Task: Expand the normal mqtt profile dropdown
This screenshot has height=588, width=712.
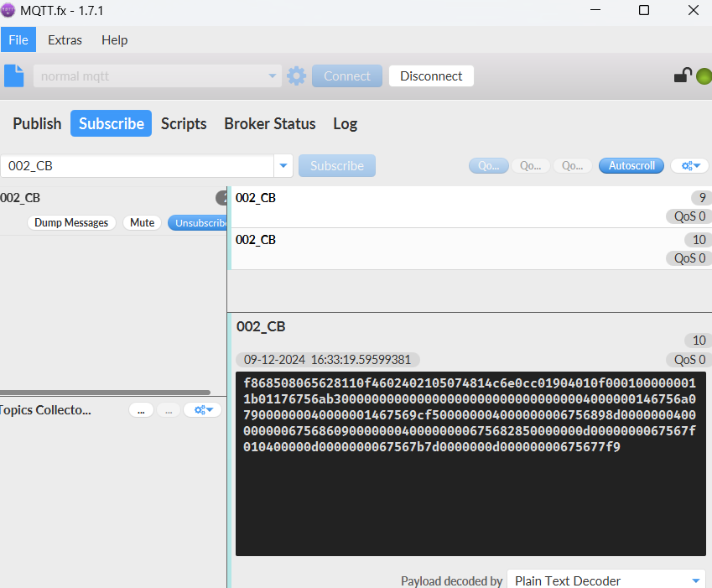Action: click(272, 75)
